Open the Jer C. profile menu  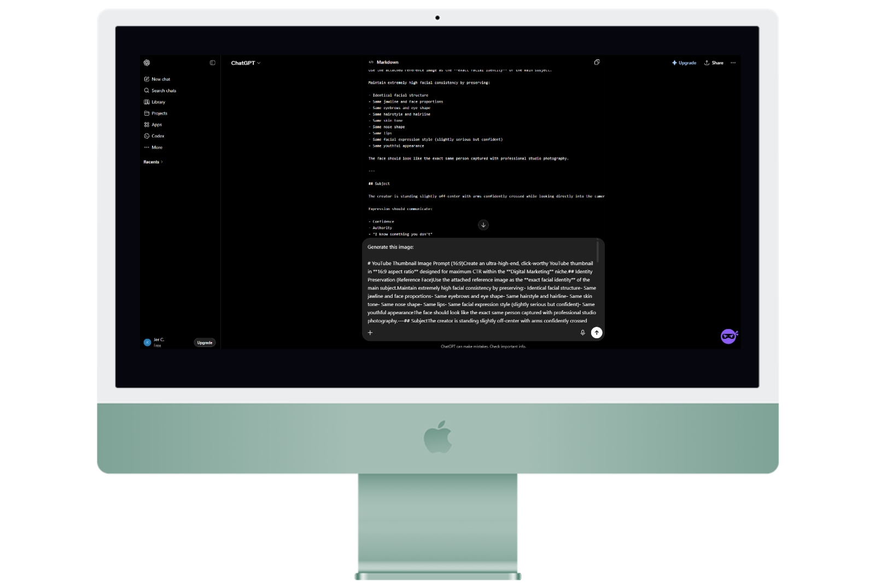click(154, 343)
